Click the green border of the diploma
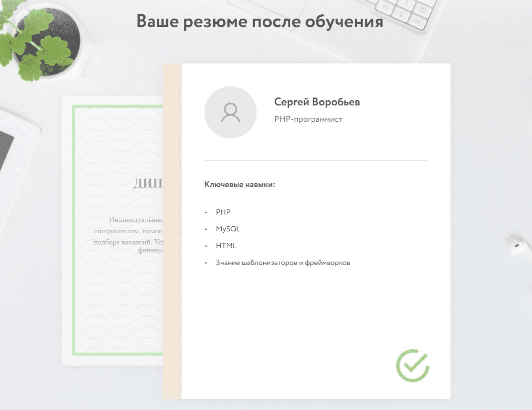Image resolution: width=532 pixels, height=410 pixels. pos(74,233)
